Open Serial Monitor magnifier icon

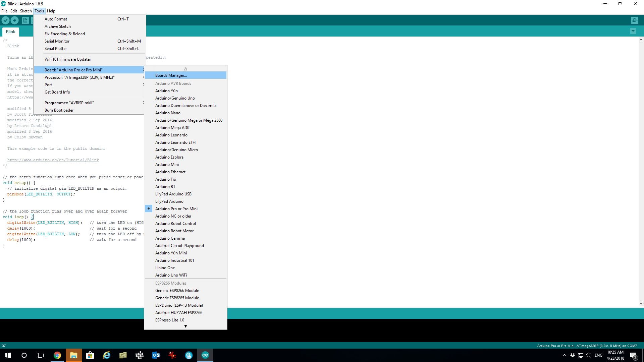(634, 20)
